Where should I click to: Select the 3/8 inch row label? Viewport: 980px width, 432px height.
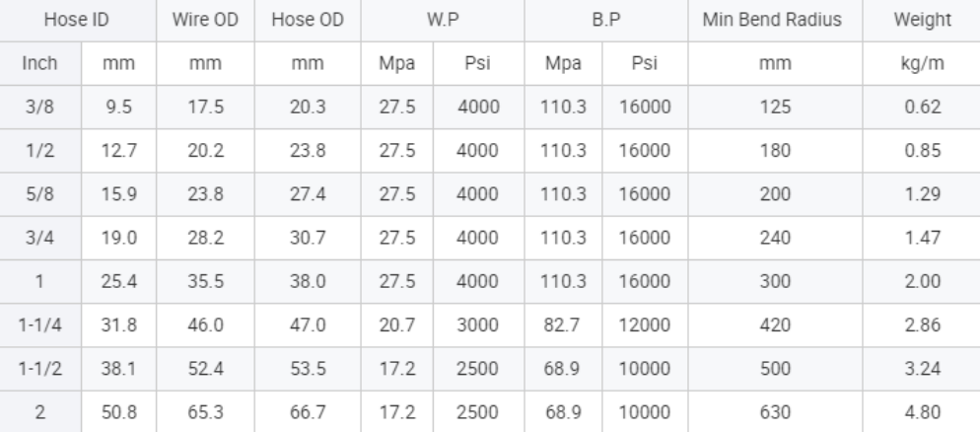point(40,107)
